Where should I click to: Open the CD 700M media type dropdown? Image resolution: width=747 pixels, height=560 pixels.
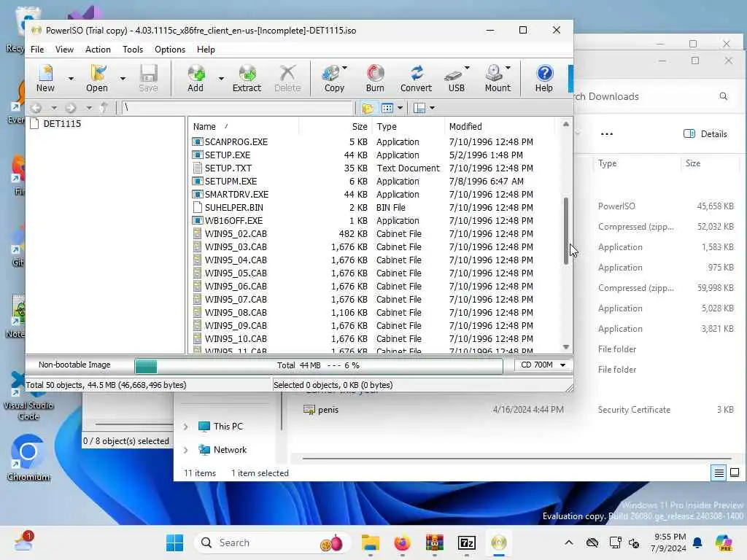(543, 365)
